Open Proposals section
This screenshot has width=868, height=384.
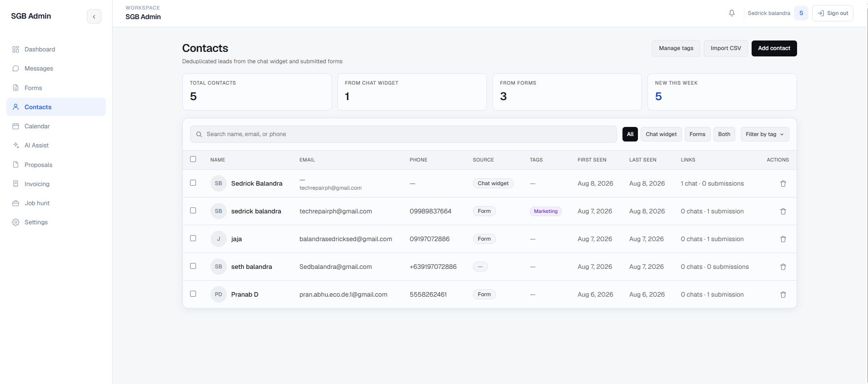pyautogui.click(x=56, y=165)
